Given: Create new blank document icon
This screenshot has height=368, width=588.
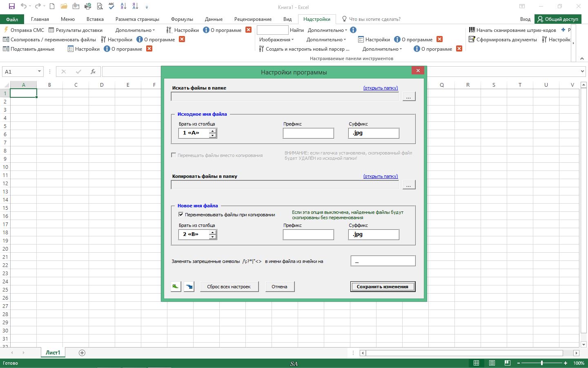Looking at the screenshot, I should (x=52, y=6).
